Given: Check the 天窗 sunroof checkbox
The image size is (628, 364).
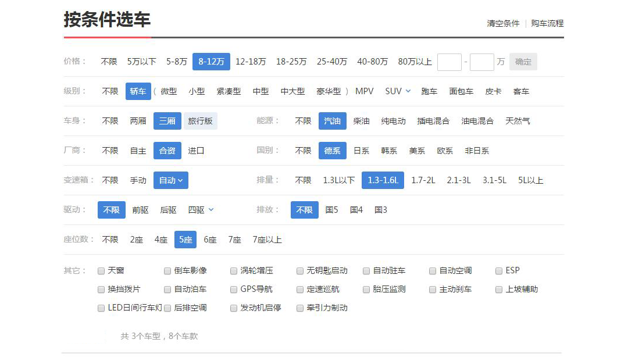Looking at the screenshot, I should [x=101, y=271].
